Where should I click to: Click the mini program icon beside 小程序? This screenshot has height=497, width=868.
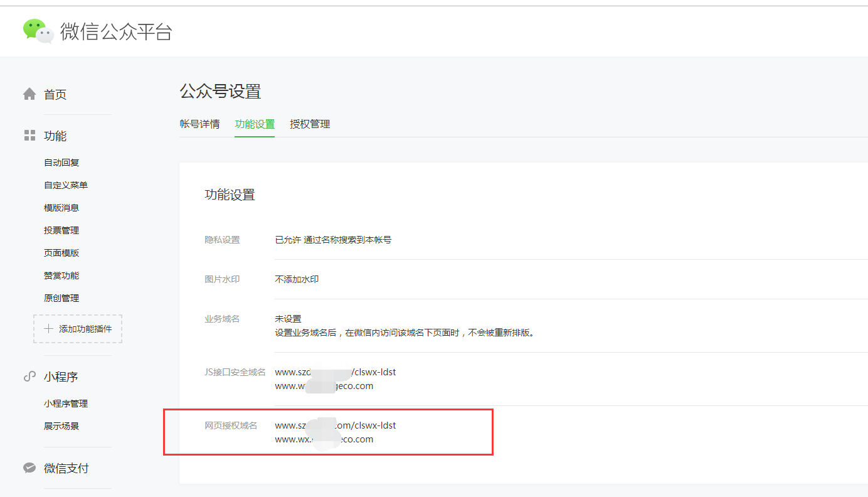29,377
